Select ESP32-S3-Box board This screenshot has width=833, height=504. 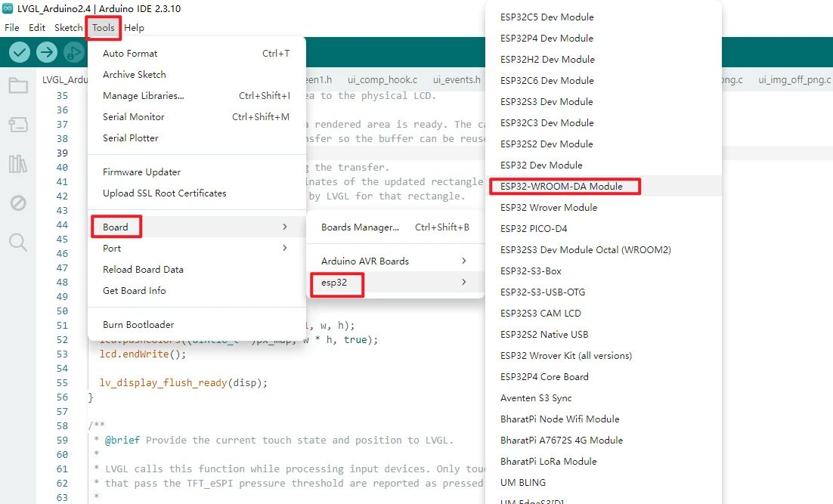click(604, 271)
